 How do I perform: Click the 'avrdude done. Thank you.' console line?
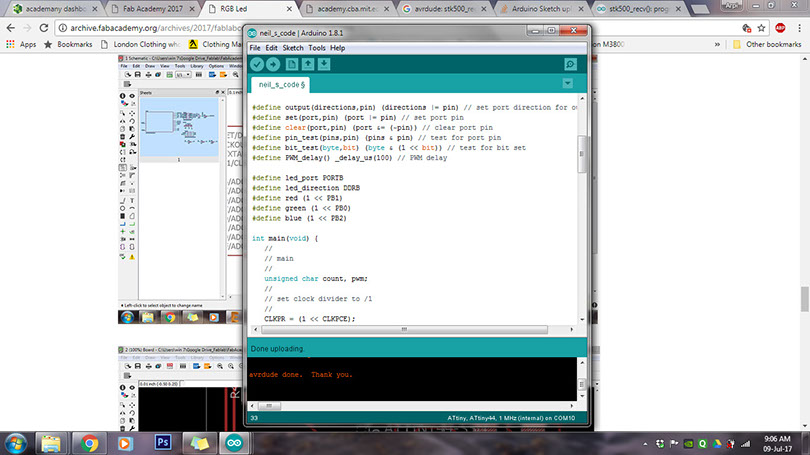(x=301, y=375)
